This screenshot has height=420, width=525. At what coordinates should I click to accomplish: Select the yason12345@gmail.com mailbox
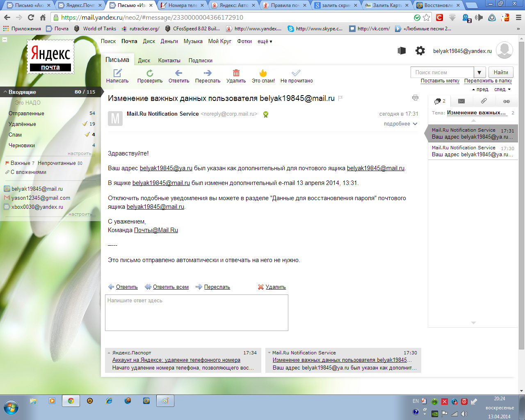(41, 198)
